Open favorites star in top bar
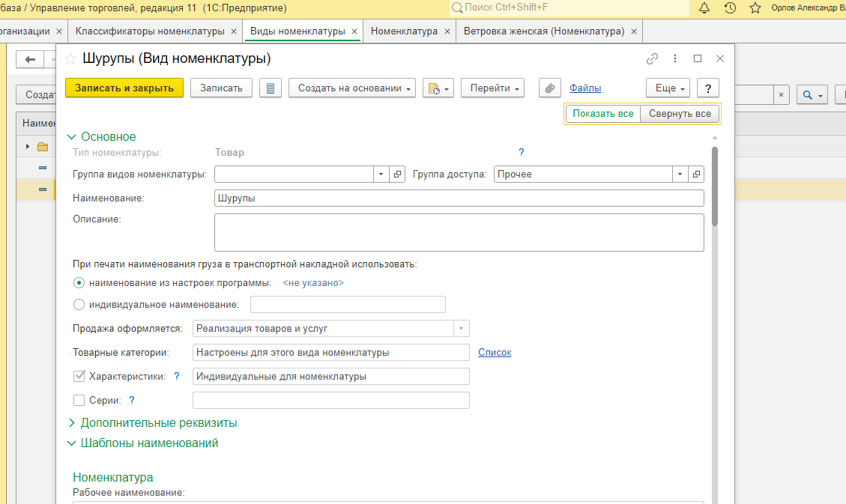This screenshot has height=504, width=846. [x=755, y=7]
